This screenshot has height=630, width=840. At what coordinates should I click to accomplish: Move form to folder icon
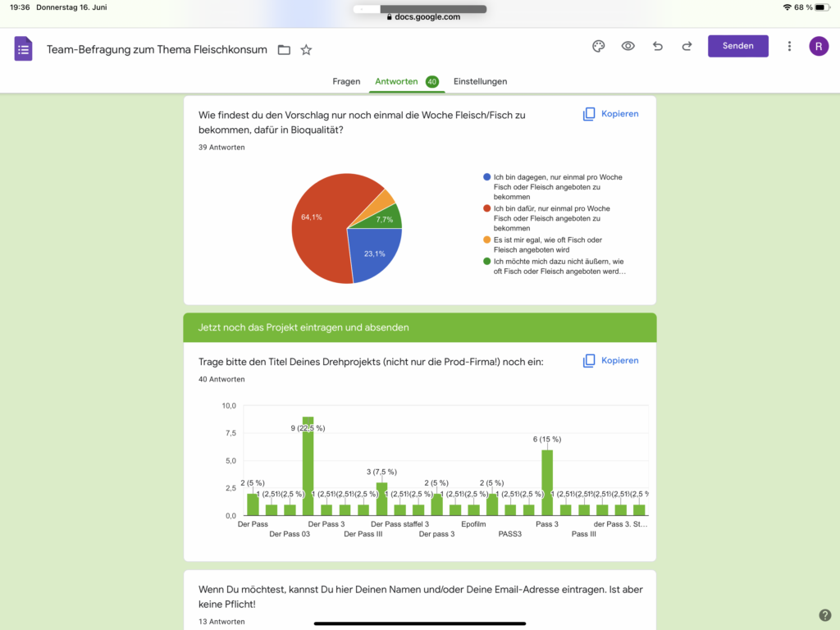(x=284, y=50)
